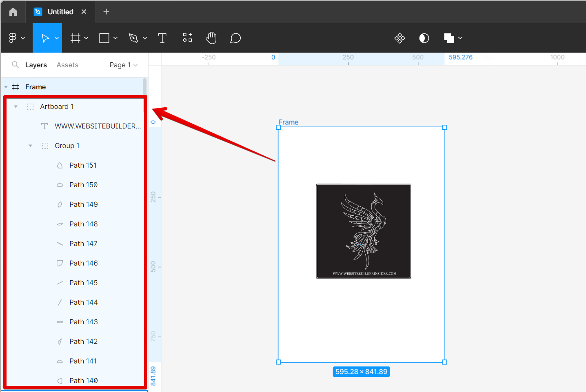
Task: Select the Text tool
Action: click(x=162, y=38)
